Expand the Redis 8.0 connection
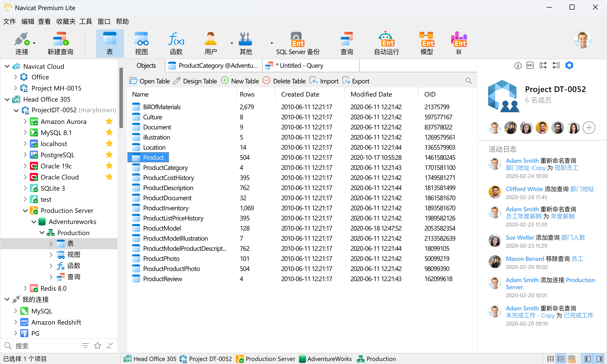 (25, 288)
